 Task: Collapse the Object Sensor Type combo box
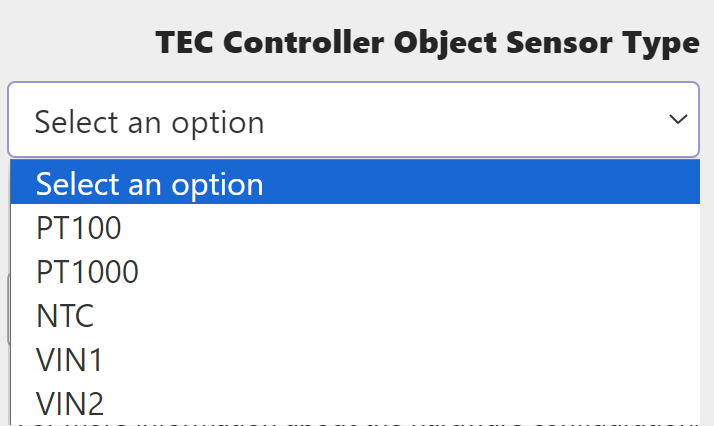click(x=353, y=120)
